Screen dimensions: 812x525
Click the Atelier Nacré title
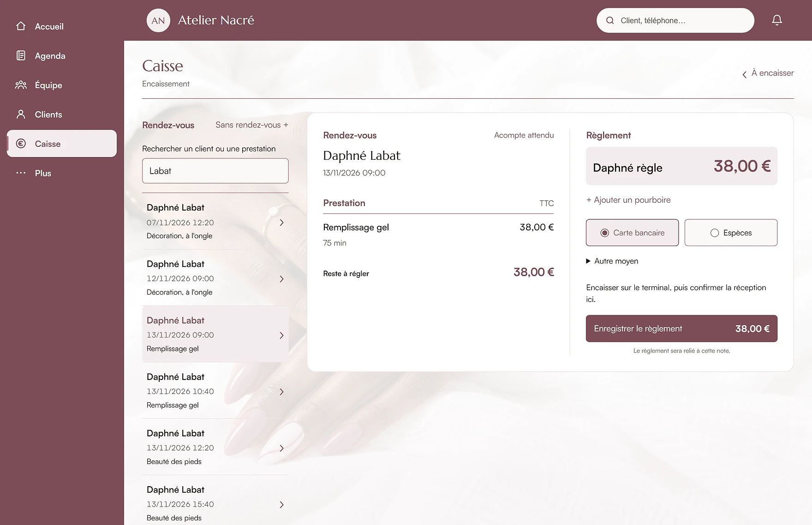click(x=216, y=20)
